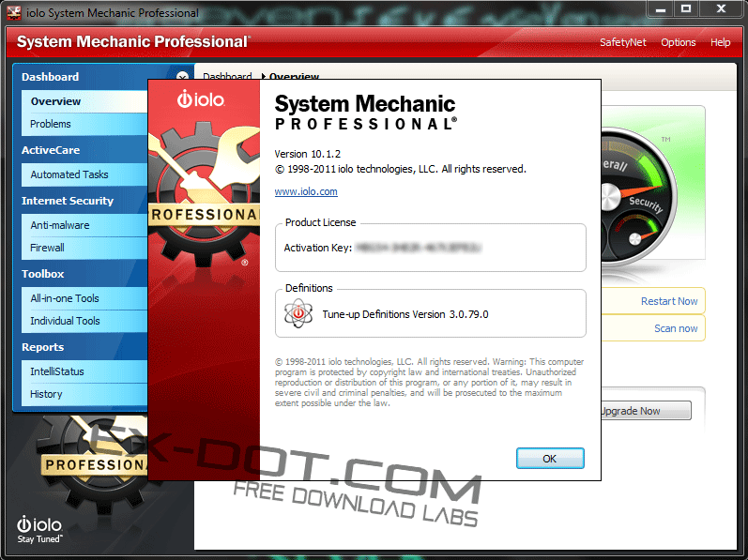This screenshot has width=748, height=560.
Task: Click the Dashboard sidebar heading
Action: point(50,77)
